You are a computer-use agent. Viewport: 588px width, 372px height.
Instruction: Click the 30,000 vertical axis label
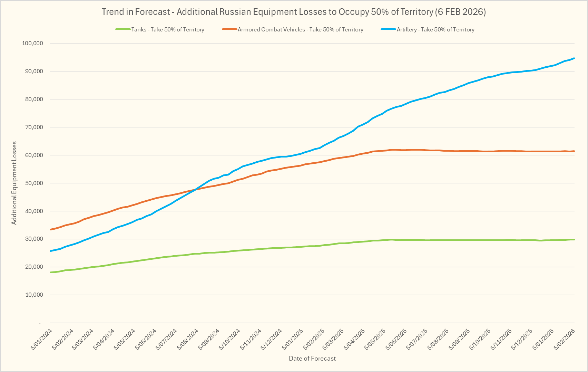[x=32, y=239]
